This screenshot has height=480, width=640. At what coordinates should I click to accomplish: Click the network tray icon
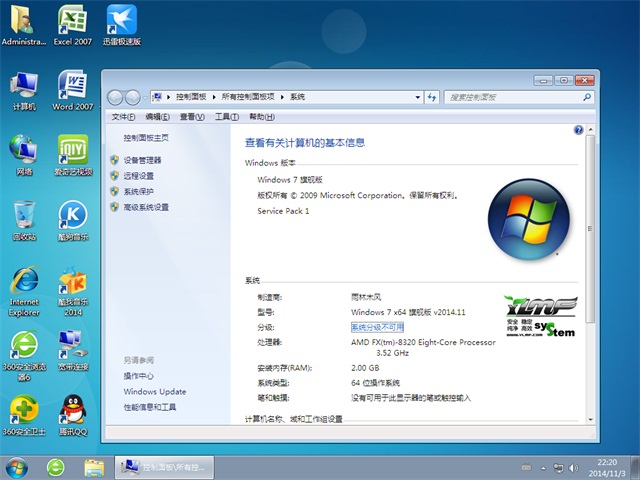coord(558,468)
